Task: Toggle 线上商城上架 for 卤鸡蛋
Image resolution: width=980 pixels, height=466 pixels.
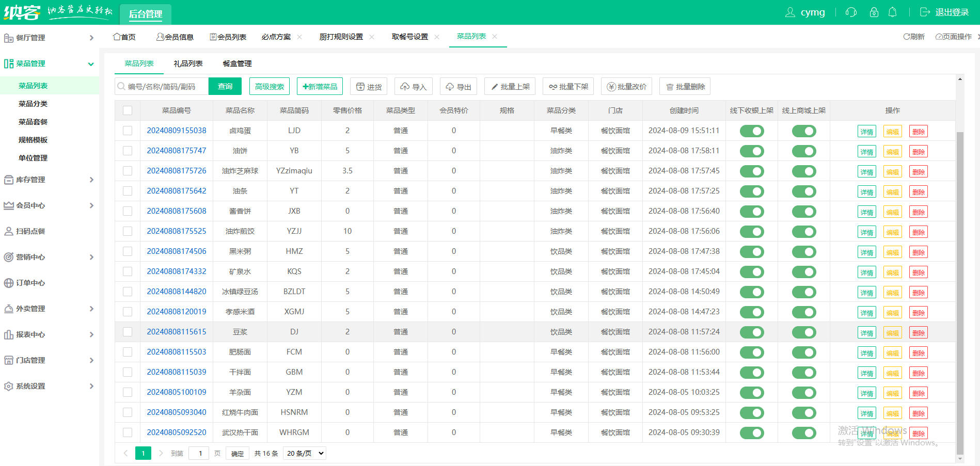Action: pos(804,131)
